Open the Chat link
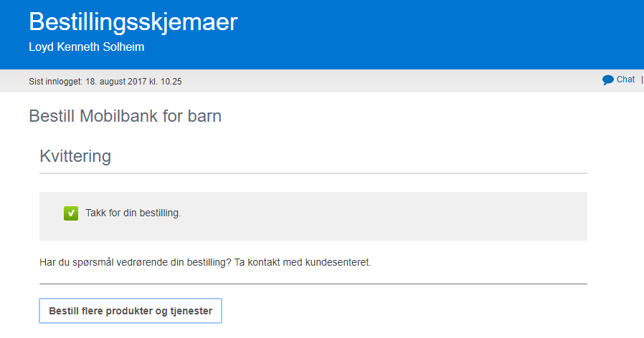Viewport: 644px width, 338px height. pyautogui.click(x=625, y=79)
